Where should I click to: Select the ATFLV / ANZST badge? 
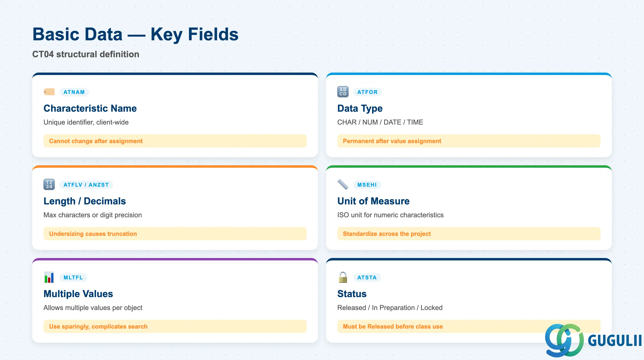pyautogui.click(x=86, y=185)
